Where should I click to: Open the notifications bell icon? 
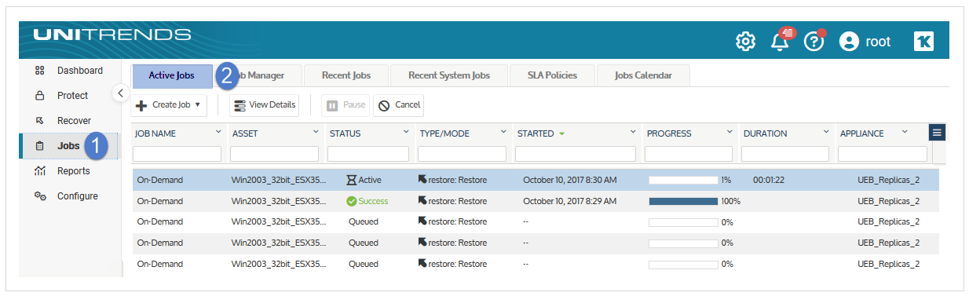tap(781, 42)
